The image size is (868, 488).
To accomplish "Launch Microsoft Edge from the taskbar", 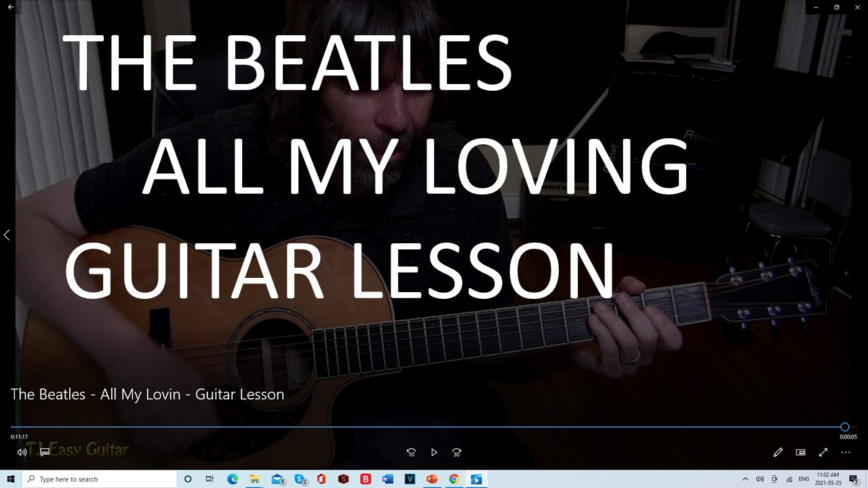I will [233, 479].
